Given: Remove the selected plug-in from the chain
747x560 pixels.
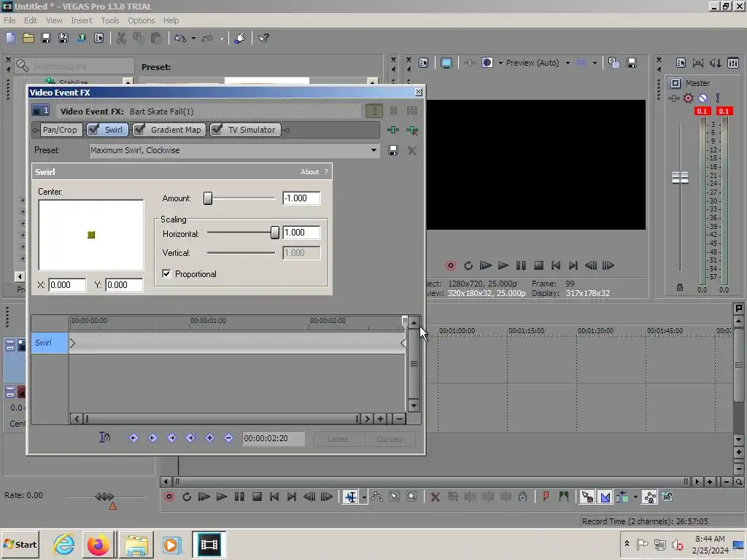Looking at the screenshot, I should coord(412,130).
